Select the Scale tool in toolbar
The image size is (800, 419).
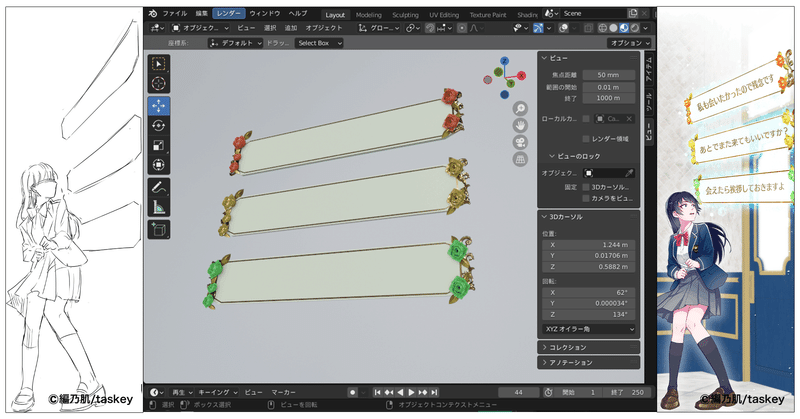coord(159,145)
